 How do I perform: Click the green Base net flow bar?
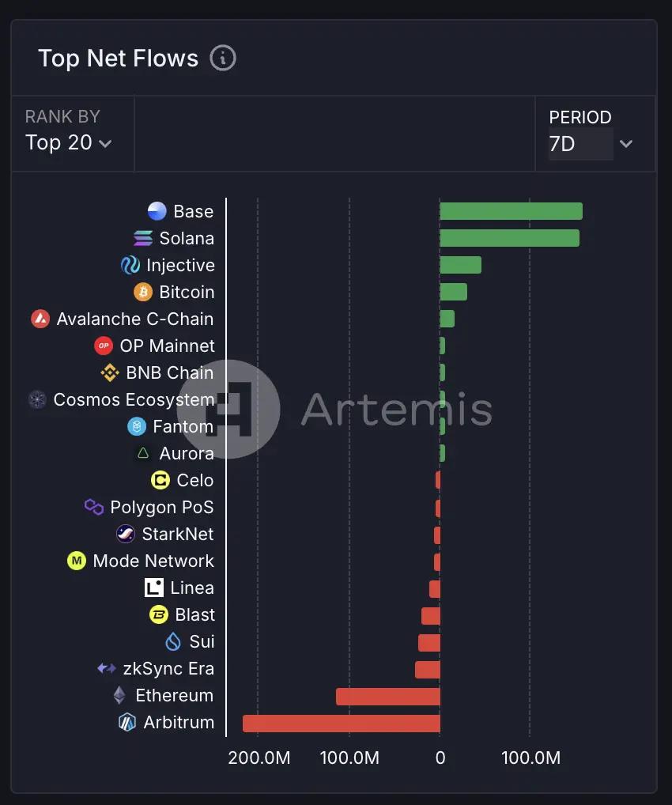[511, 211]
